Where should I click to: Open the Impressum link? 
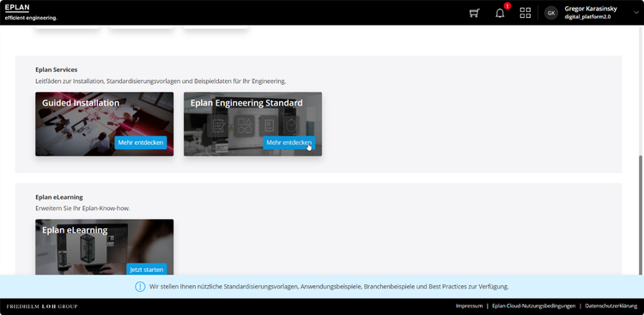[469, 306]
